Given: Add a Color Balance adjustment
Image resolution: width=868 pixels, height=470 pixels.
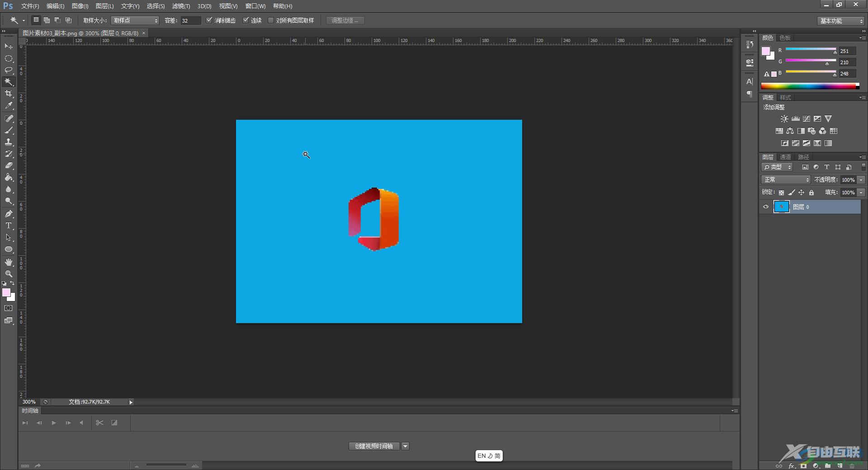Looking at the screenshot, I should [790, 131].
